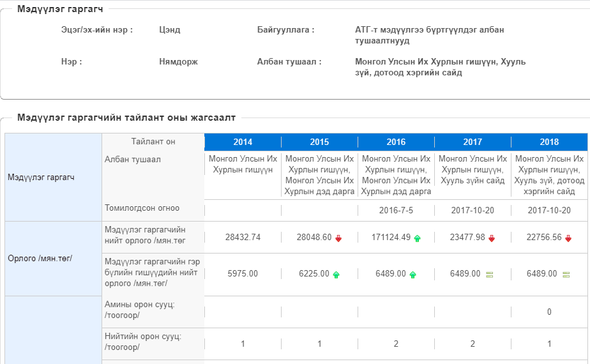Image resolution: width=590 pixels, height=364 pixels.
Task: Click public housing count 2 under 2017
Action: [473, 344]
